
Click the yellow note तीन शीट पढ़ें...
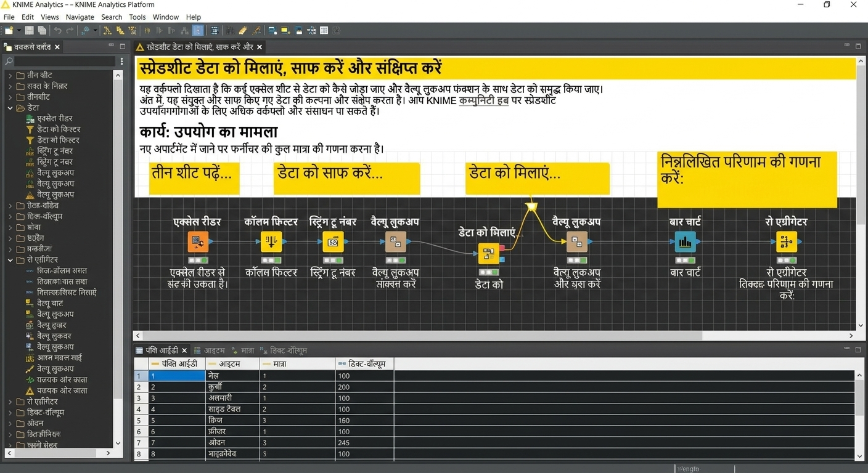[194, 179]
